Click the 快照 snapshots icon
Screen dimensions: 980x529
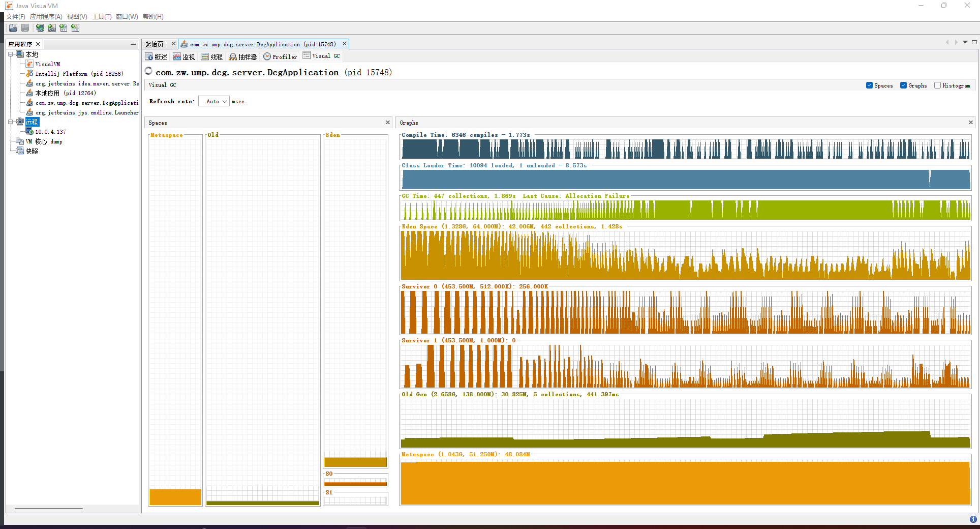(20, 151)
